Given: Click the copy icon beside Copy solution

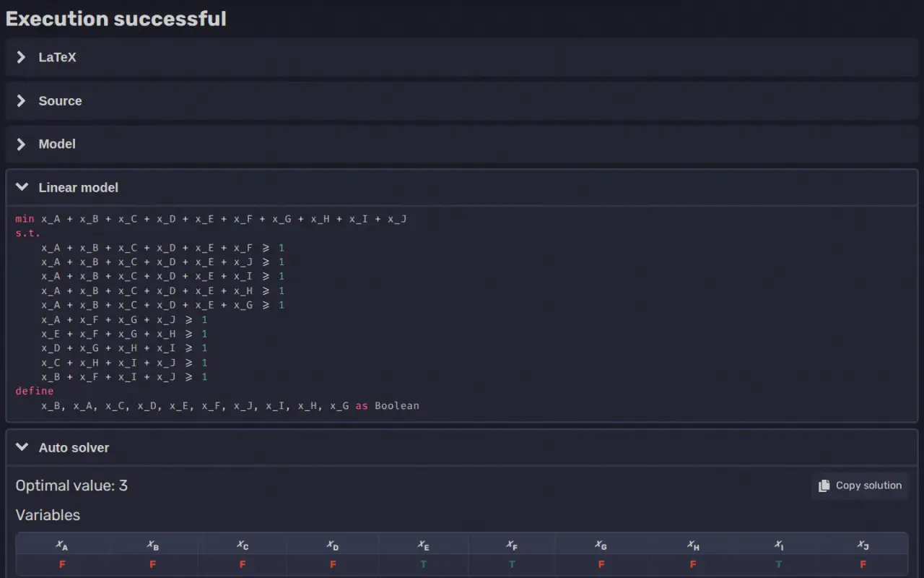Looking at the screenshot, I should pyautogui.click(x=824, y=486).
